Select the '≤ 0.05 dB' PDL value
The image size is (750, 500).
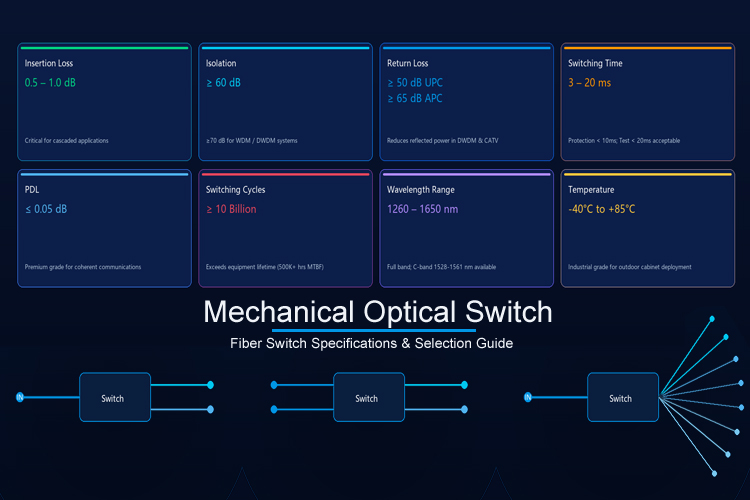(46, 209)
